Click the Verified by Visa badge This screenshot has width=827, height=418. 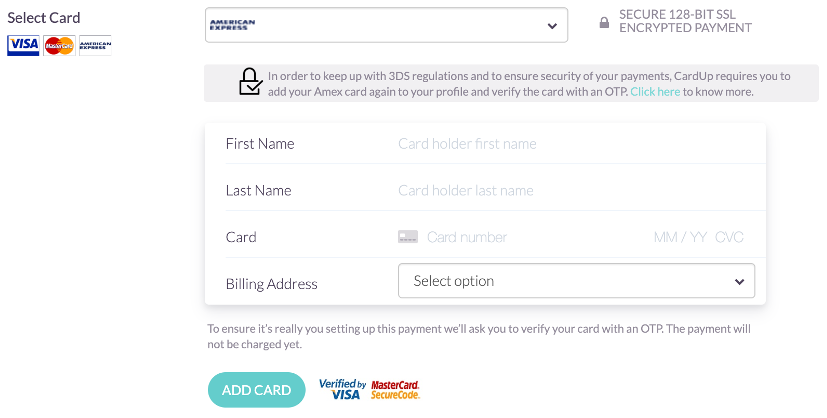(x=340, y=389)
